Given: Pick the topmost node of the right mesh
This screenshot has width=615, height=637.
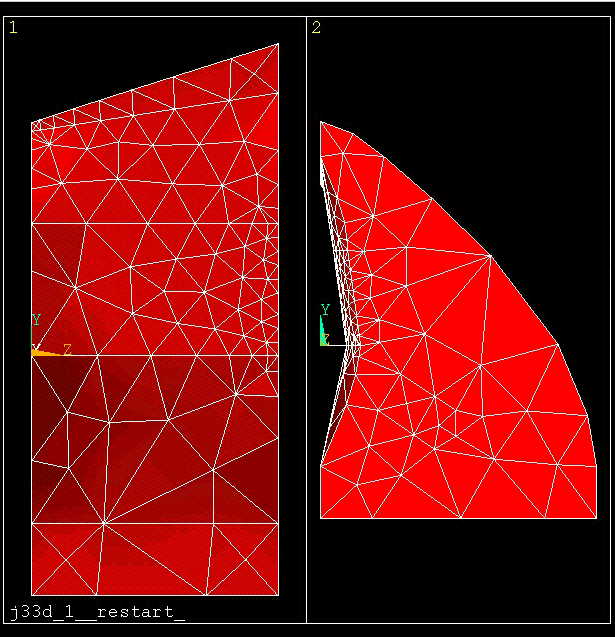Looking at the screenshot, I should coord(321,122).
